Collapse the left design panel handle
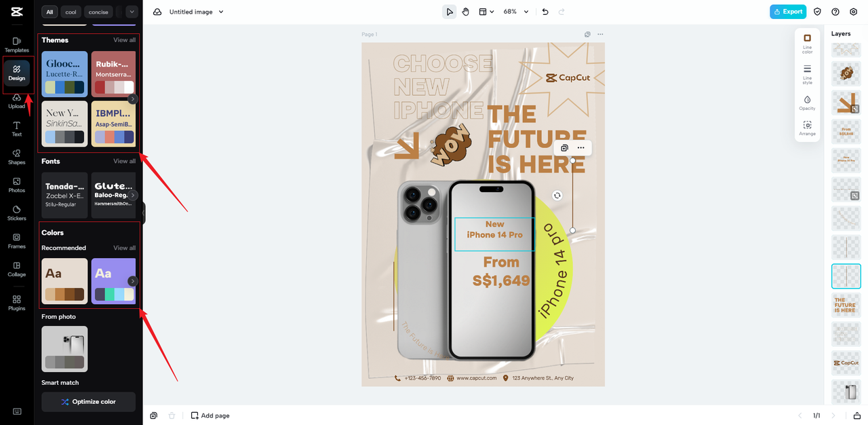Viewport: 868px width, 425px height. 144,212
